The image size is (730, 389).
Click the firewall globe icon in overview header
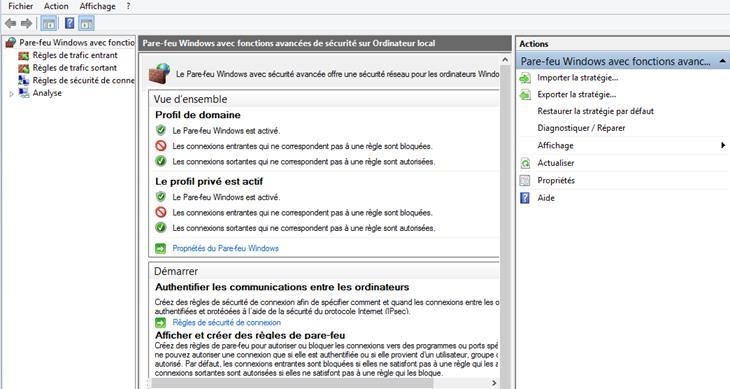[x=159, y=74]
